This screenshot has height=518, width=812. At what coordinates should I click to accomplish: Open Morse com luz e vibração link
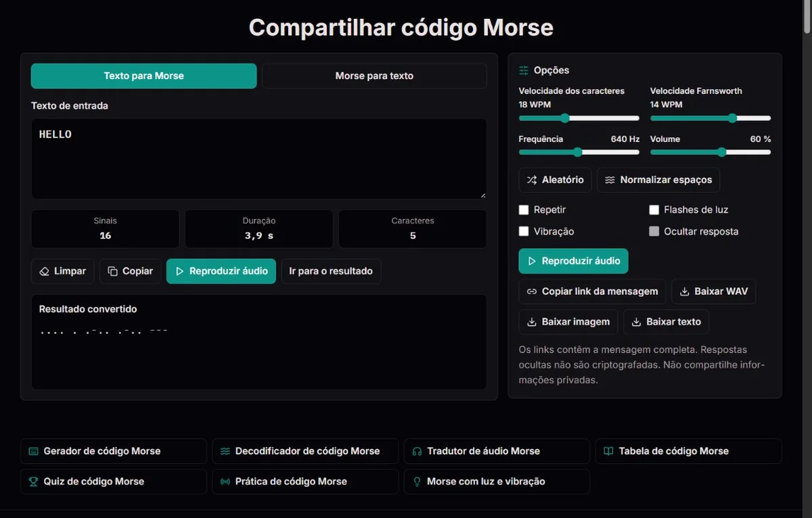pos(497,481)
